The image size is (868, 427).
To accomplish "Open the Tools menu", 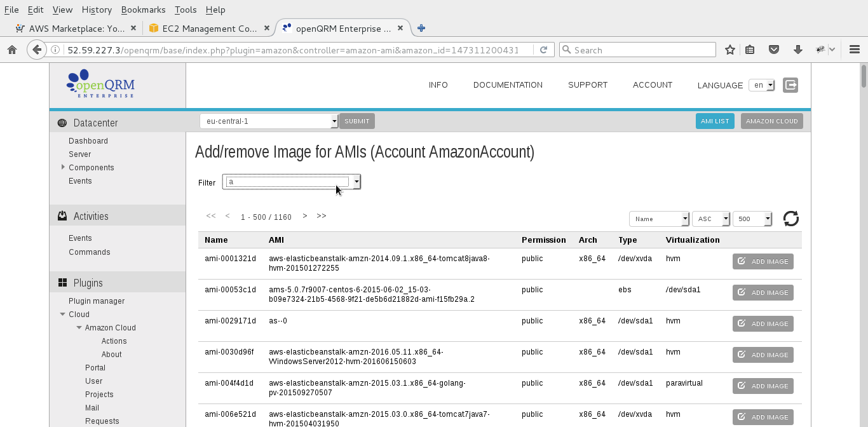I will coord(186,10).
